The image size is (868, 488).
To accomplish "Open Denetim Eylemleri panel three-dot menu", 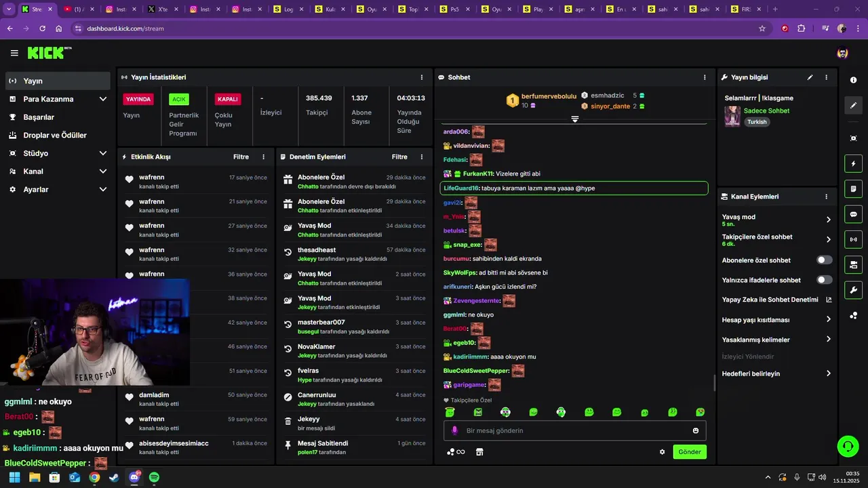I will point(422,157).
